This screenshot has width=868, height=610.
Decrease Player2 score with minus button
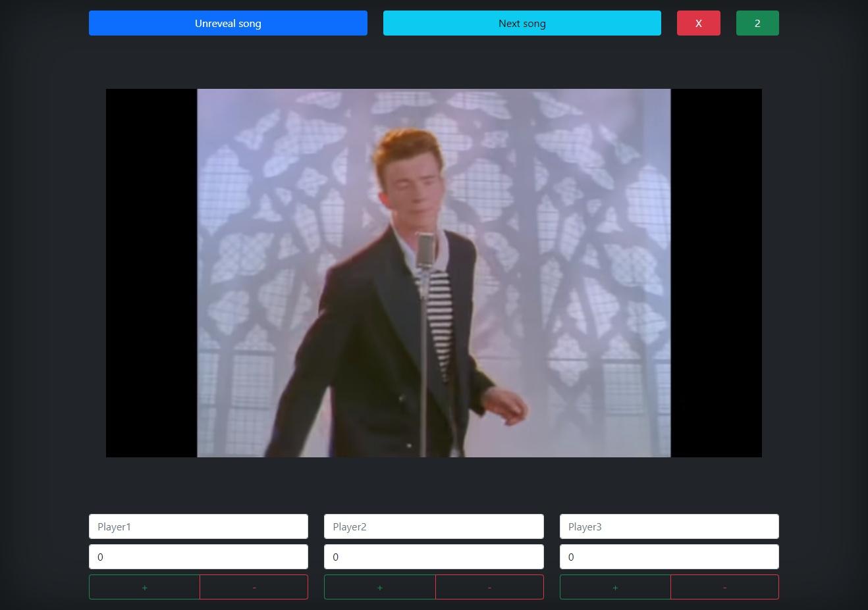(489, 587)
